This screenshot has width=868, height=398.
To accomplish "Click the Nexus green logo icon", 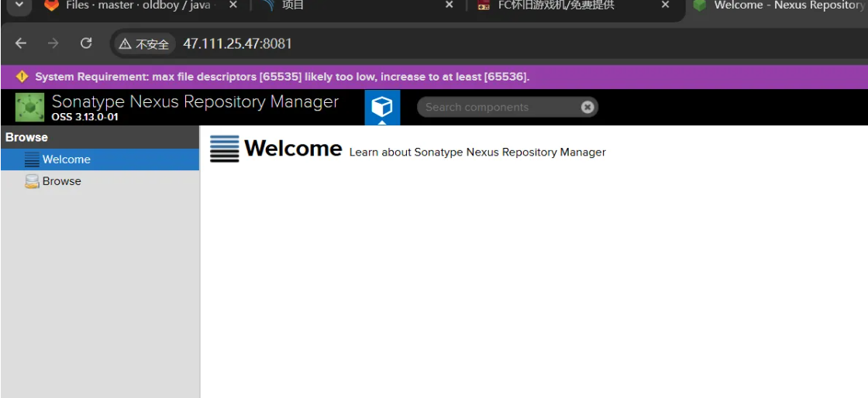I will pos(29,107).
